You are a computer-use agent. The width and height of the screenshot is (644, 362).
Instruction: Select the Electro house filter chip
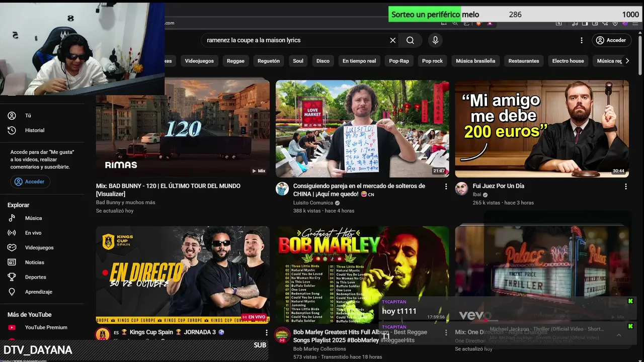[568, 61]
